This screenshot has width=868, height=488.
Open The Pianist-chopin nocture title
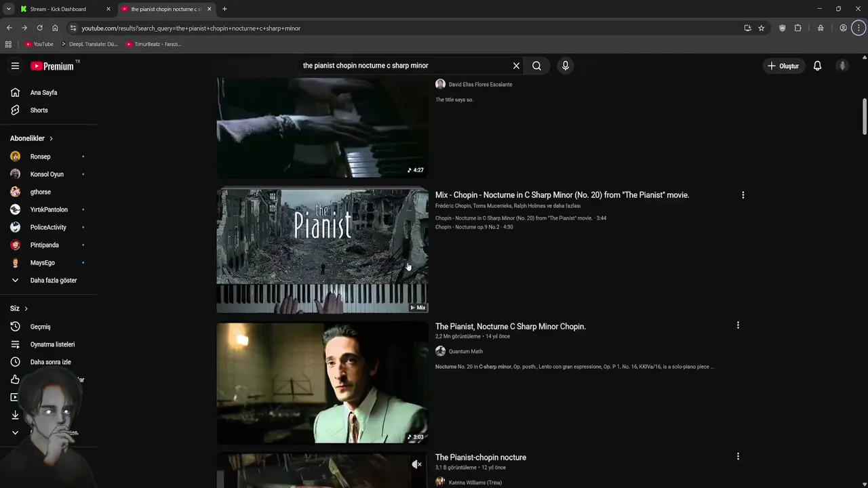pyautogui.click(x=480, y=457)
